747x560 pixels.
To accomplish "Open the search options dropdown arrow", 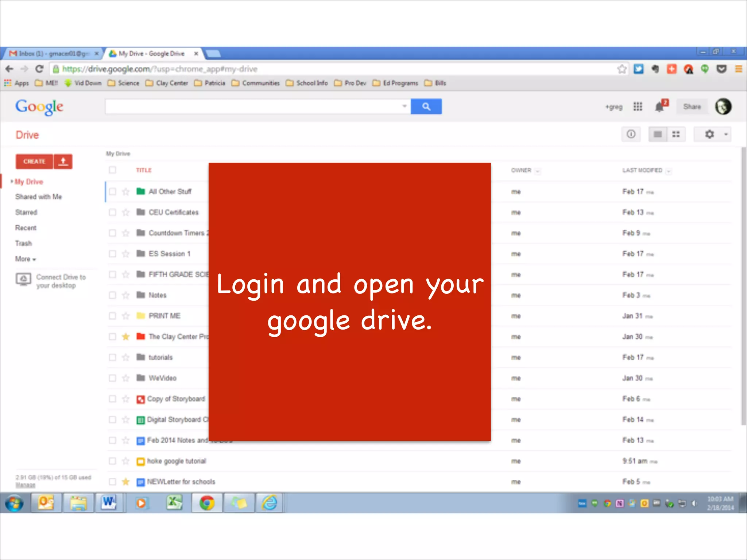I will (404, 106).
